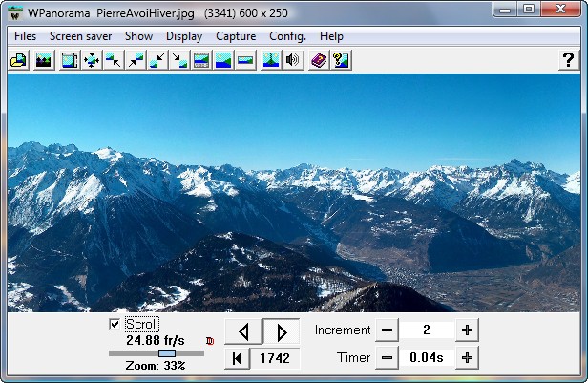Click the Timer value field showing 0.04s
Viewport: 588px width, 383px height.
pos(427,358)
